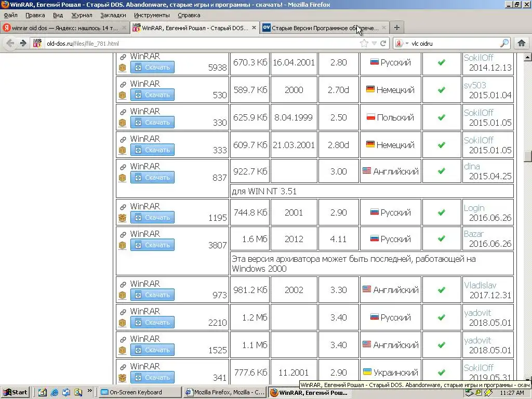Click the link chain icon in 2.70d row
The image size is (532, 399).
(x=123, y=85)
